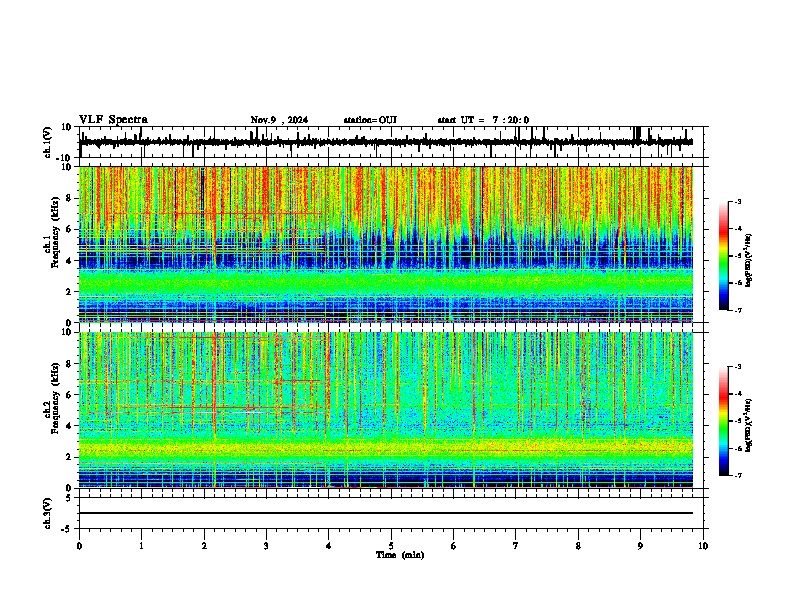Image resolution: width=792 pixels, height=612 pixels.
Task: Click the time axis tick label "7"
Action: pyautogui.click(x=516, y=546)
